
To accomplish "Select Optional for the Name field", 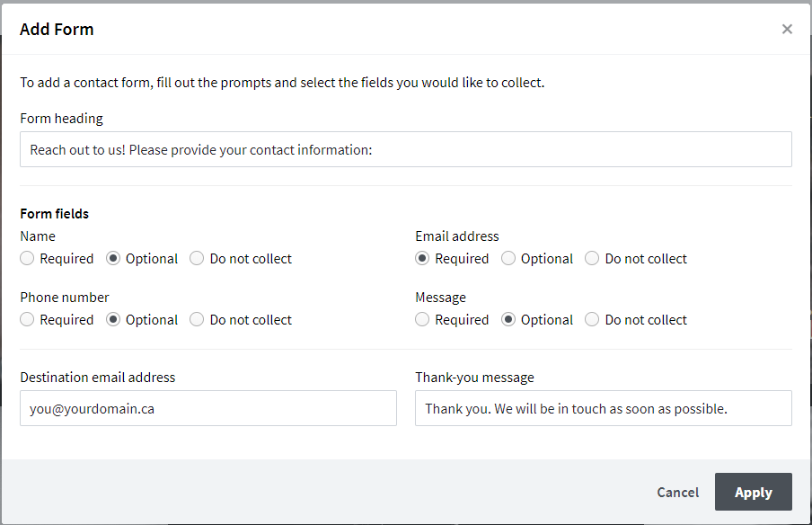I will [x=113, y=259].
